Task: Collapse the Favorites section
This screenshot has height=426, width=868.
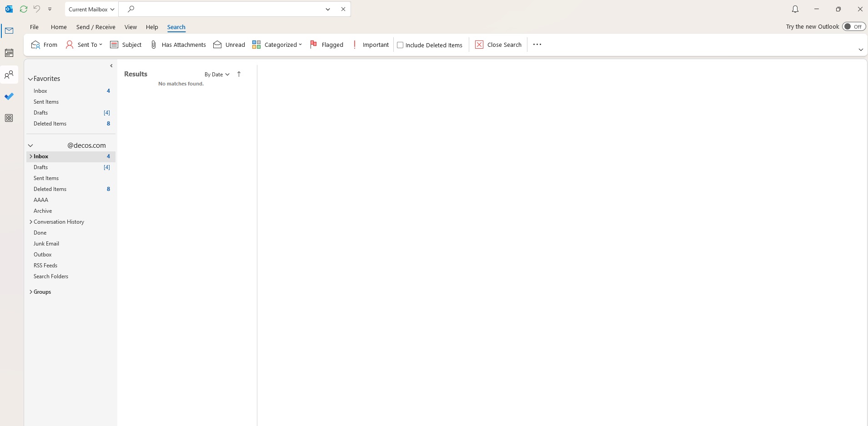Action: [30, 79]
